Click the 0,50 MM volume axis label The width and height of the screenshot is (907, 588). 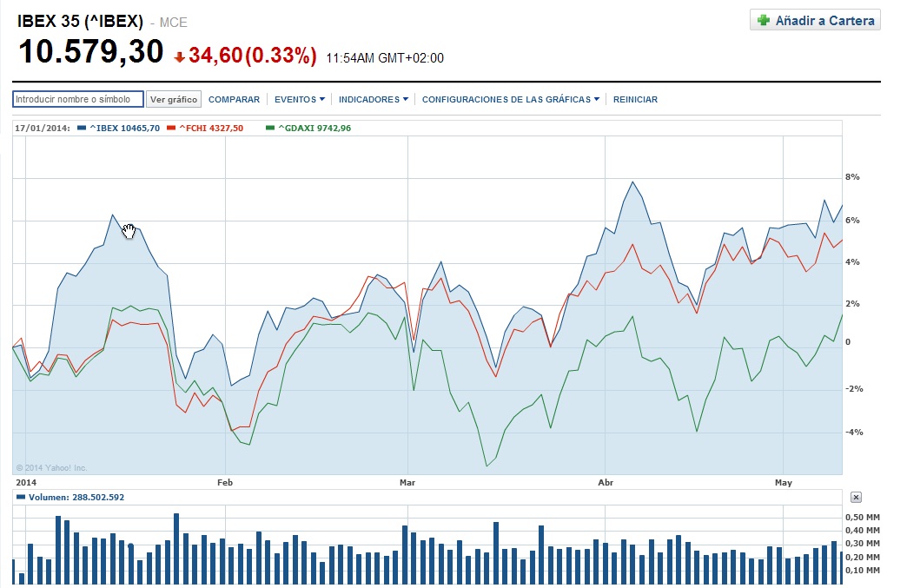click(x=863, y=517)
